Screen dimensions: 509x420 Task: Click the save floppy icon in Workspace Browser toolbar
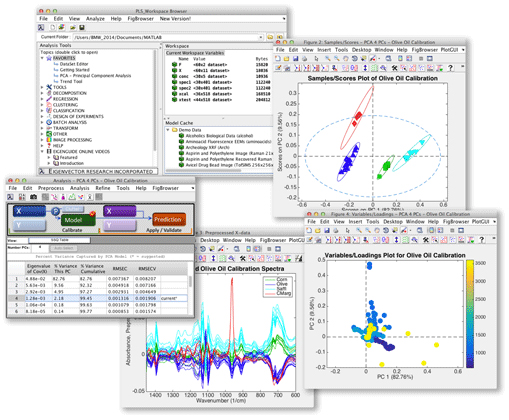pos(82,27)
